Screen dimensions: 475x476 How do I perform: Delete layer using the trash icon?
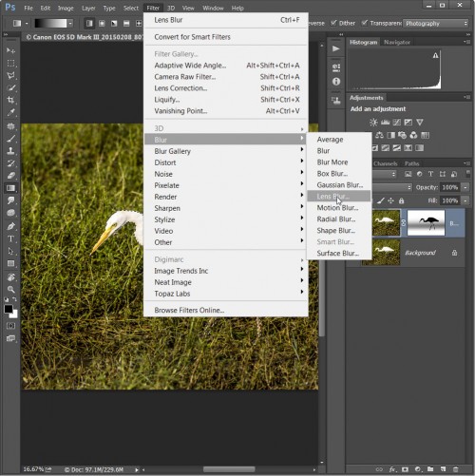coord(455,469)
